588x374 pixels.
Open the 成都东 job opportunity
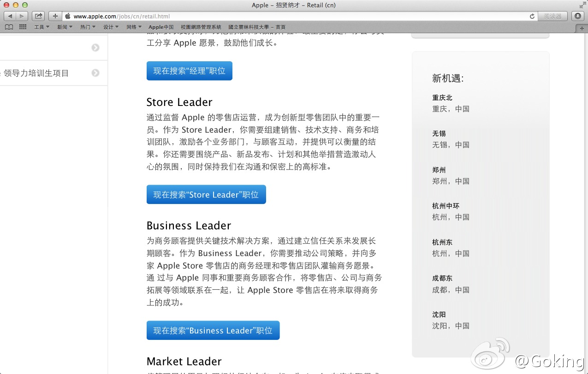442,278
